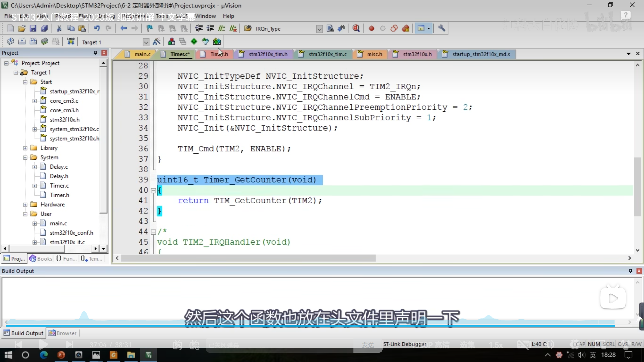Image resolution: width=644 pixels, height=362 pixels.
Task: Click the Save file toolbar icon
Action: (33, 28)
